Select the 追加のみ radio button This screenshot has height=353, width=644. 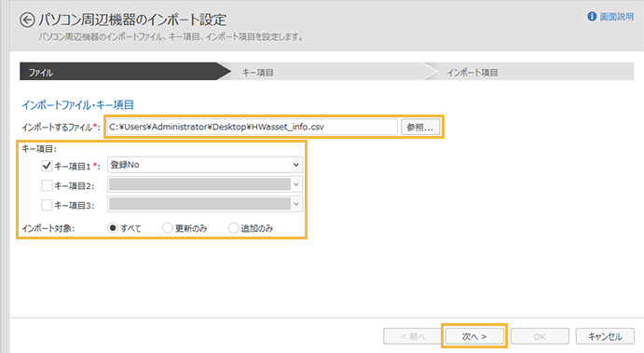(233, 228)
